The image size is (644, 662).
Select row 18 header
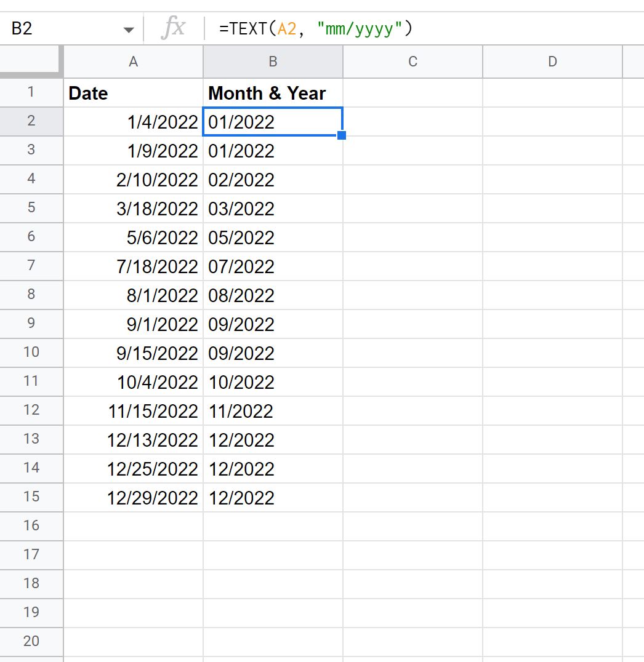coord(31,584)
